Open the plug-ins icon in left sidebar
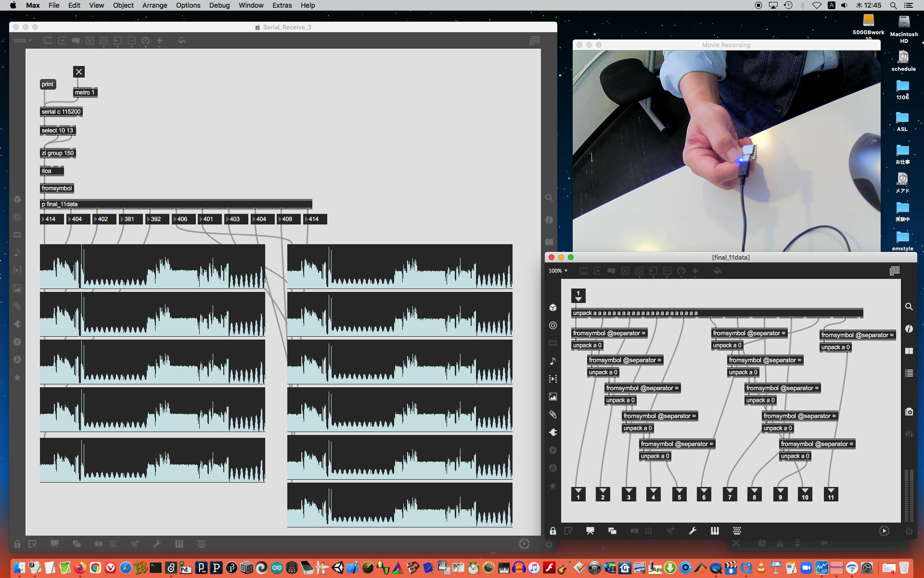The width and height of the screenshot is (924, 578). click(553, 432)
